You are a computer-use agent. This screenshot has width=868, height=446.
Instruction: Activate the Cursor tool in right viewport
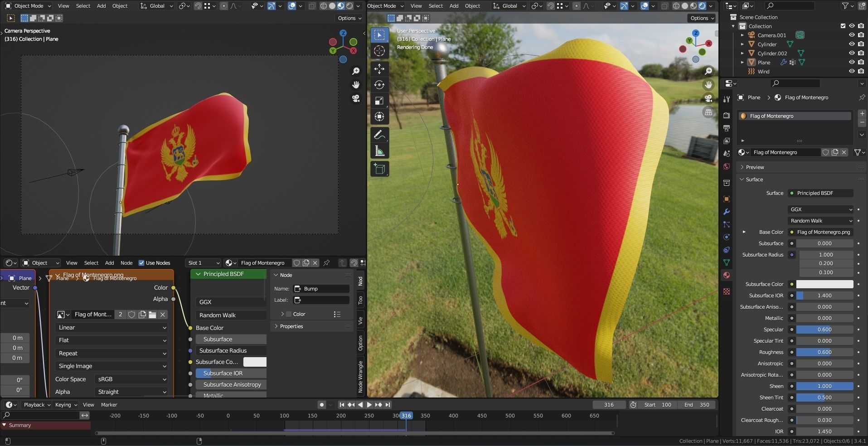(379, 51)
